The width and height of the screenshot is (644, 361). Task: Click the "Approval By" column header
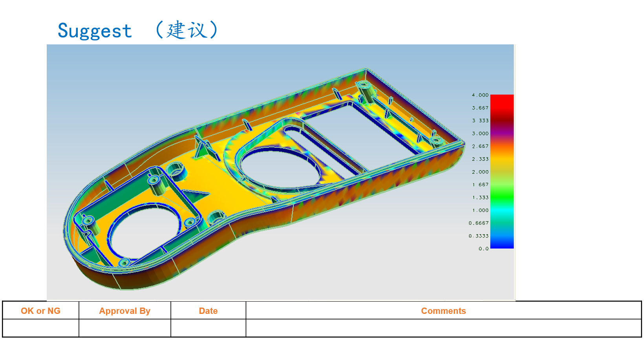click(x=124, y=311)
